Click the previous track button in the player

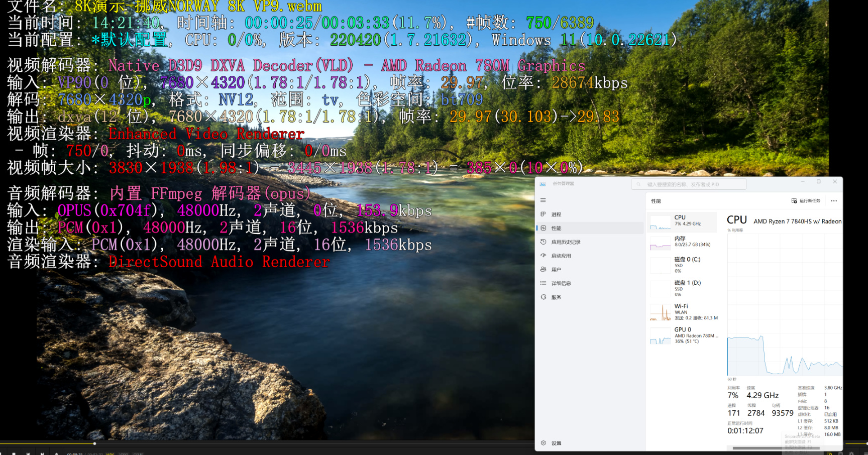[x=28, y=453]
